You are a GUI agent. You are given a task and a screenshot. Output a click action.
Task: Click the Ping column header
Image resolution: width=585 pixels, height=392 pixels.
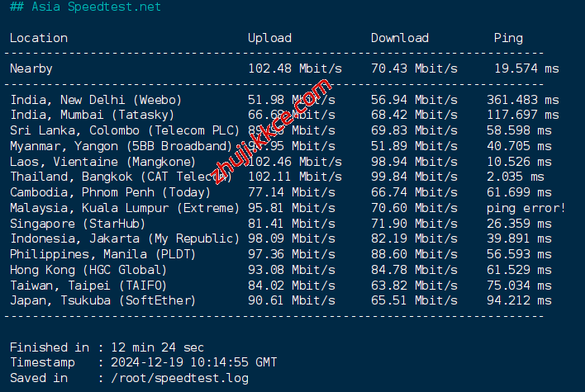(508, 38)
